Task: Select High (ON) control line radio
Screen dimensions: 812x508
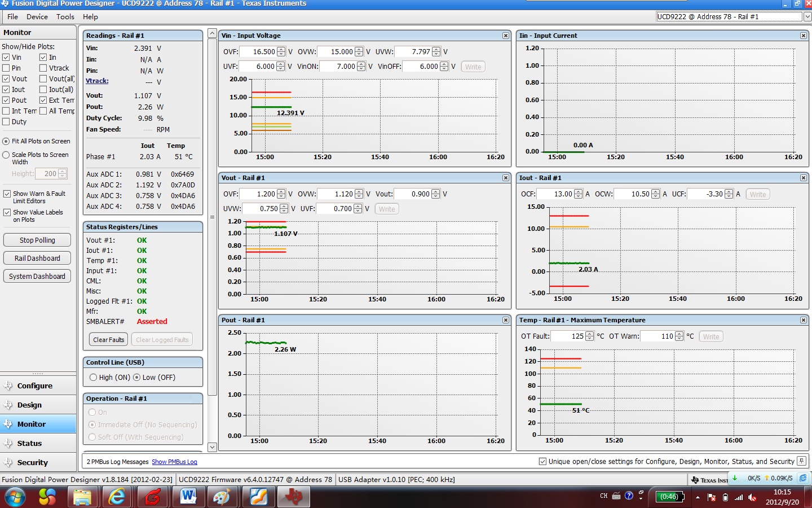Action: (x=94, y=378)
